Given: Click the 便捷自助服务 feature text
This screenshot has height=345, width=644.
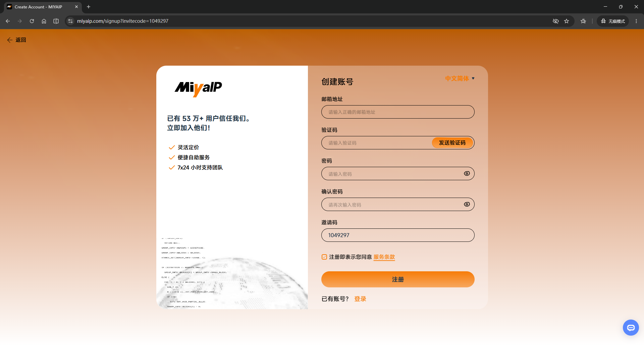Looking at the screenshot, I should (x=194, y=157).
